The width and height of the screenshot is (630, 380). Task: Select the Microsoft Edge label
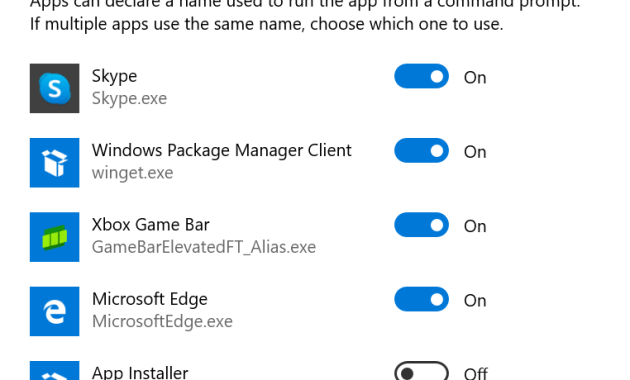pos(150,300)
